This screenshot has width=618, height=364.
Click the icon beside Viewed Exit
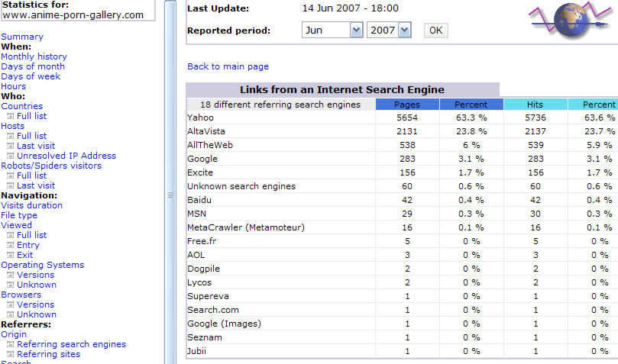(11, 256)
